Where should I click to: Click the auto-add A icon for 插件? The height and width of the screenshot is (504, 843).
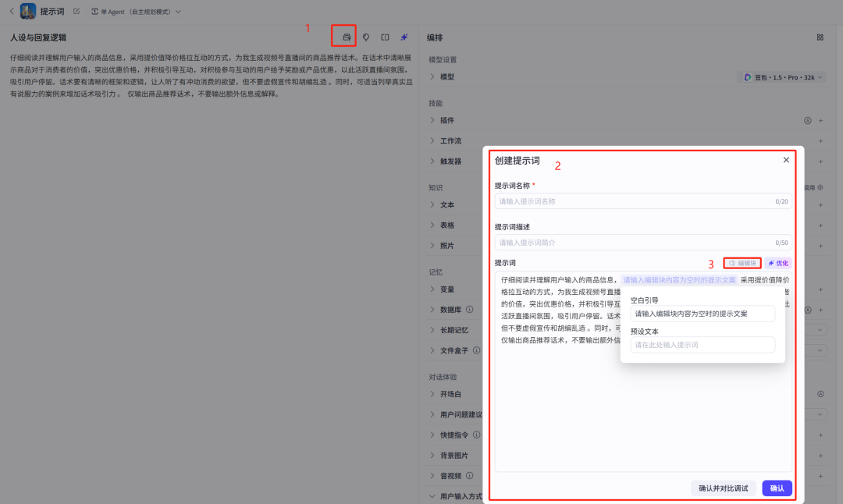[808, 121]
